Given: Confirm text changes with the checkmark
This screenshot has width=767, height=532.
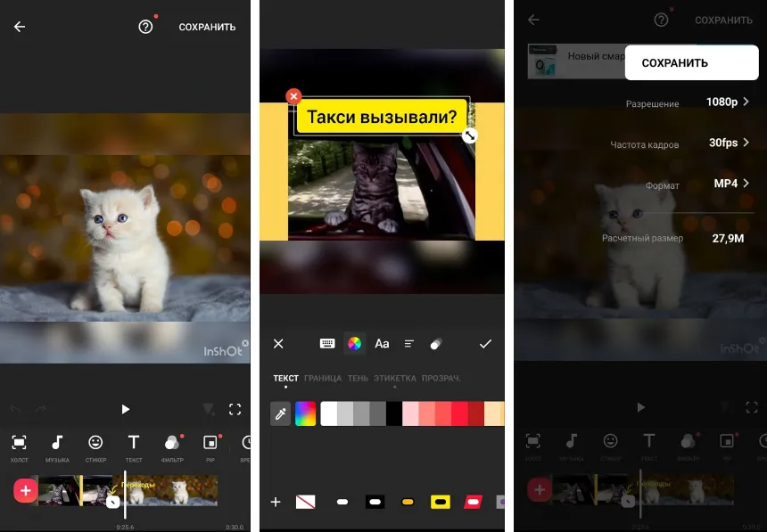Looking at the screenshot, I should [485, 344].
